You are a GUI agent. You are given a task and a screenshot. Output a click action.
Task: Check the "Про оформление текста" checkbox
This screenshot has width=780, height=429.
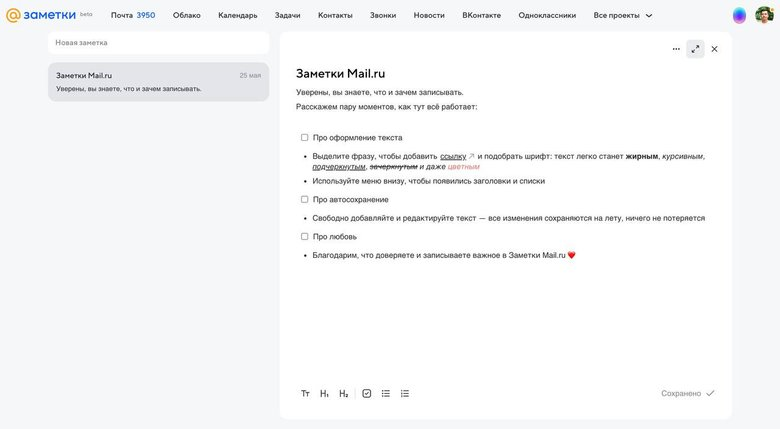click(305, 138)
